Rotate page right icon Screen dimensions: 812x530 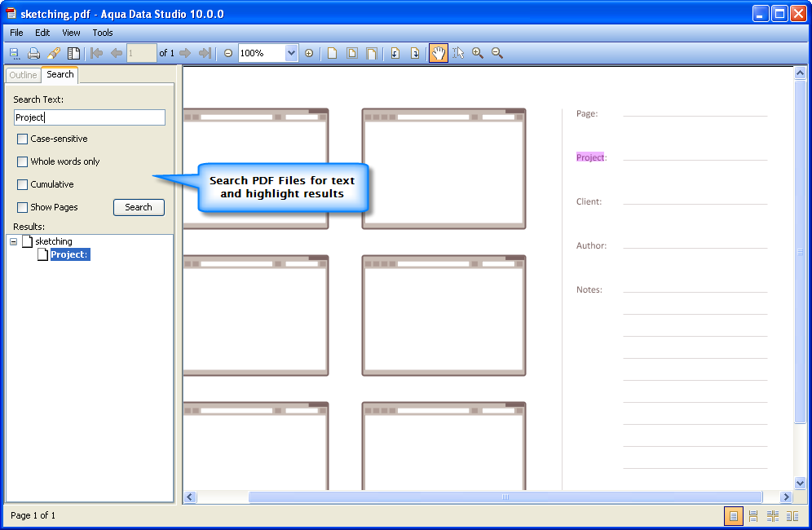(x=415, y=53)
